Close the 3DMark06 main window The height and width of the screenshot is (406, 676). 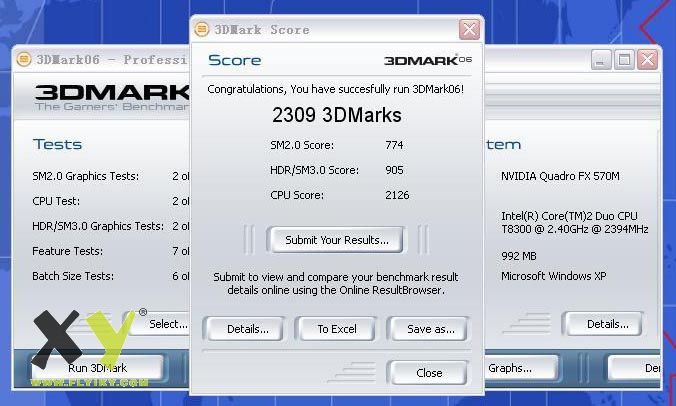point(648,59)
